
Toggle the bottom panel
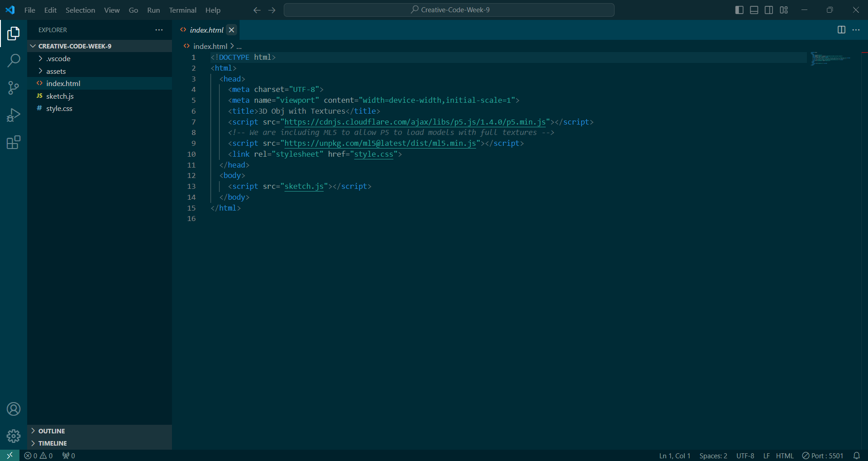coord(754,10)
